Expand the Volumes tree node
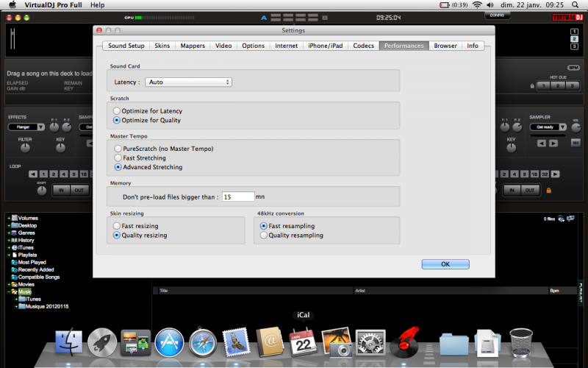This screenshot has width=588, height=368. (x=8, y=218)
